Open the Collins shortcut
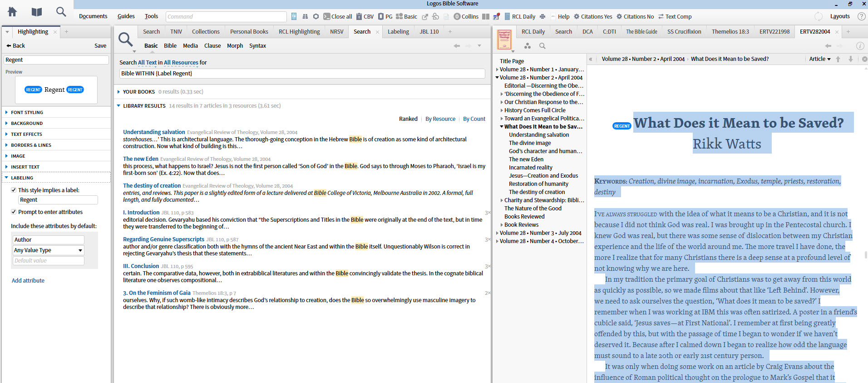Viewport: 868px width, 383px height. coord(466,16)
